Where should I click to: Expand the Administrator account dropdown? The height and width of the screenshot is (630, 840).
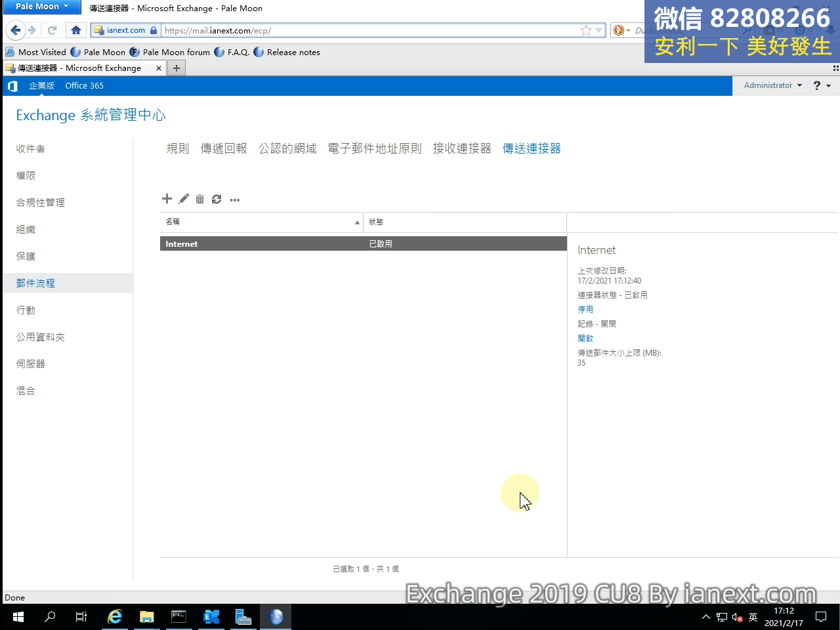pyautogui.click(x=772, y=85)
